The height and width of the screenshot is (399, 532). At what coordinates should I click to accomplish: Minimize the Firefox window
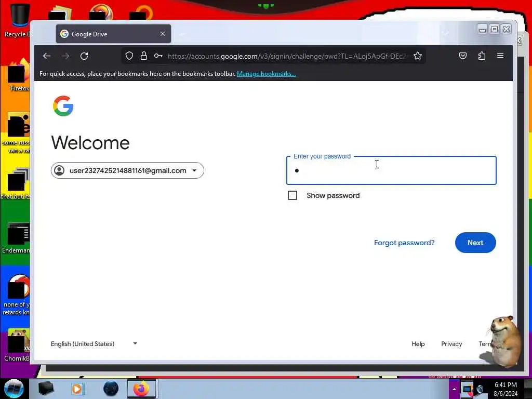482,29
